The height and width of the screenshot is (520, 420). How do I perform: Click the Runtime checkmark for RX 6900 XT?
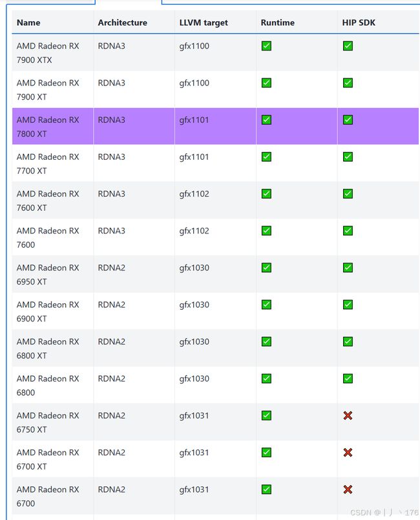[x=266, y=305]
